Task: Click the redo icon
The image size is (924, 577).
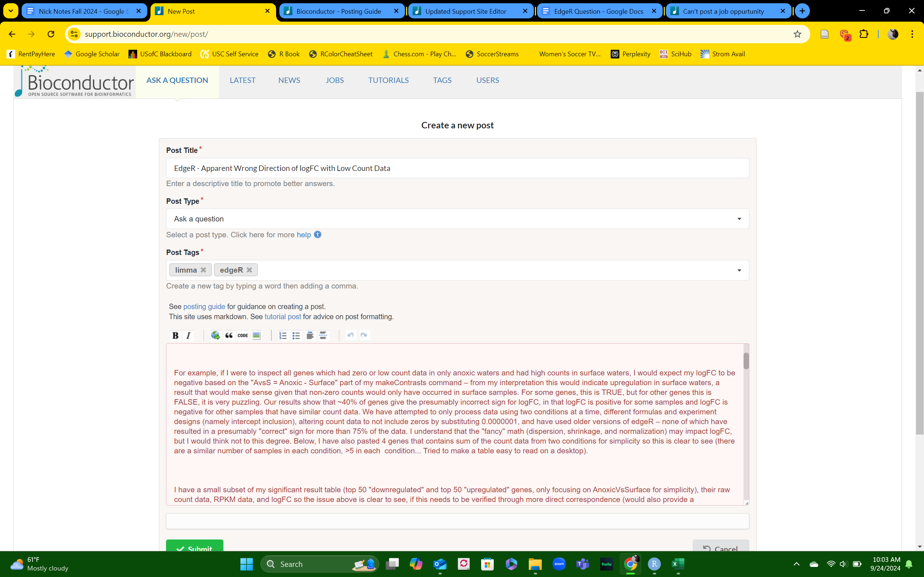Action: (x=365, y=334)
